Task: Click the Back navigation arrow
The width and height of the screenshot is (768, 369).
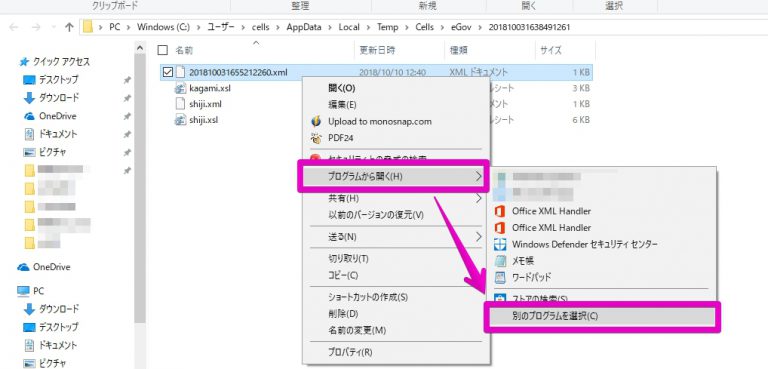Action: pyautogui.click(x=14, y=27)
